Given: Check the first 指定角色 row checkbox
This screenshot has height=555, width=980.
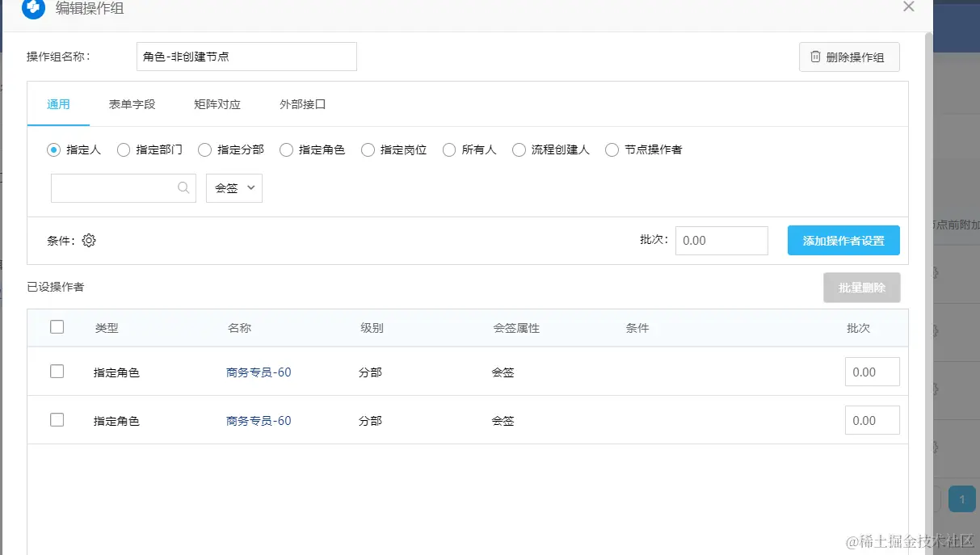Looking at the screenshot, I should coord(57,372).
